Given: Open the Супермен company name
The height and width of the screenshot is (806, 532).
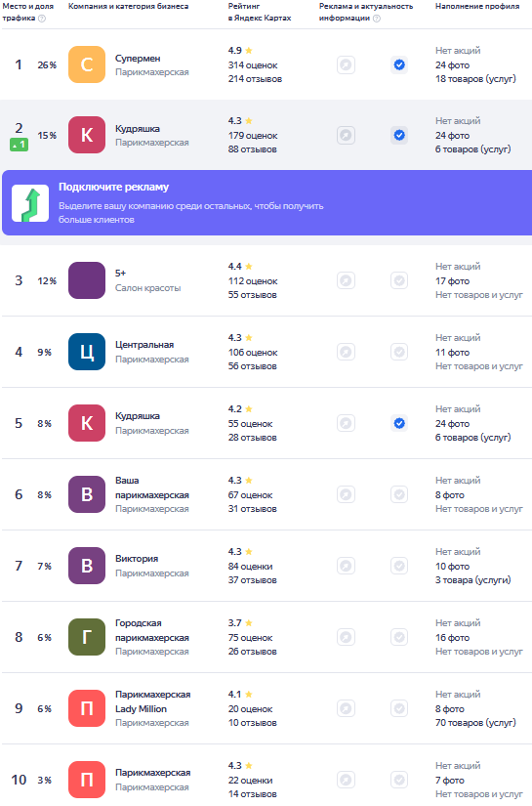Looking at the screenshot, I should (138, 59).
